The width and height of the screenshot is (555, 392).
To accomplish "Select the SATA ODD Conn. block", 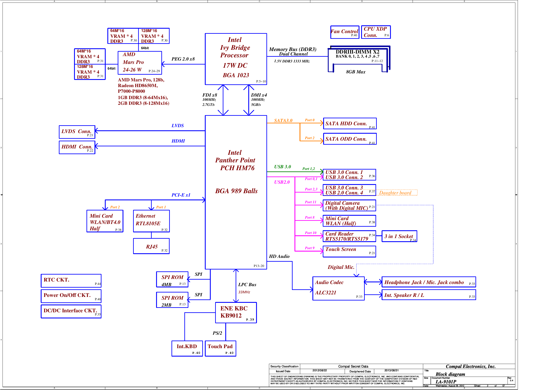I will 350,139.
